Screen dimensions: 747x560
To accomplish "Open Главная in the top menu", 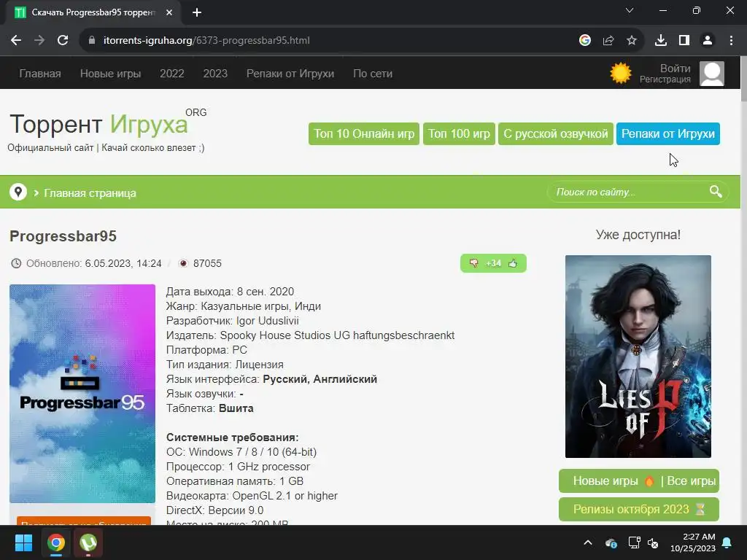I will pyautogui.click(x=40, y=74).
